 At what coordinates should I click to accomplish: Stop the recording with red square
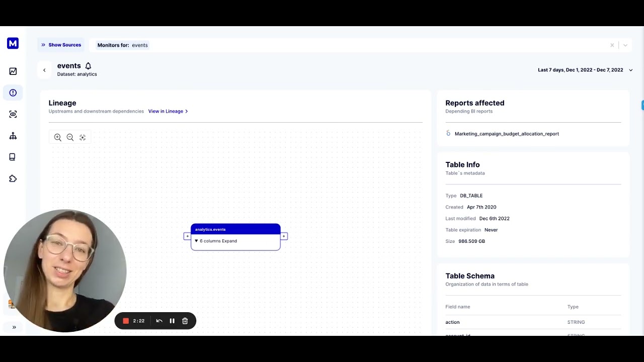point(126,321)
